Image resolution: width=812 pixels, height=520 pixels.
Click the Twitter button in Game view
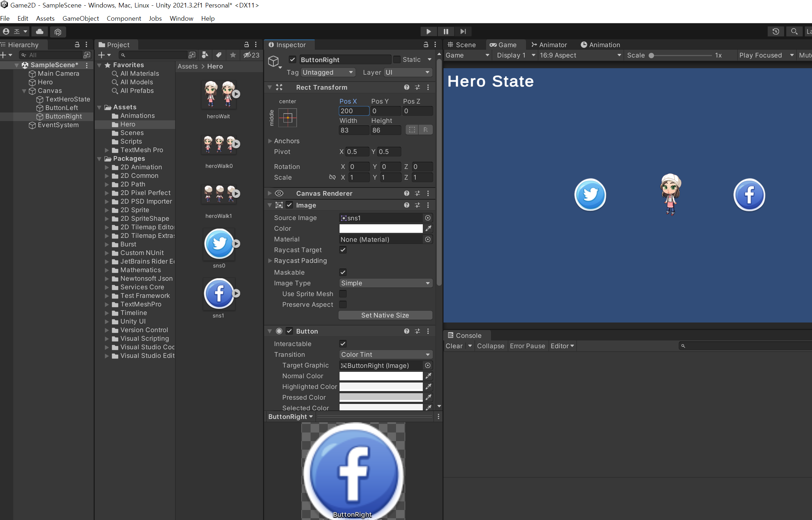(x=590, y=195)
